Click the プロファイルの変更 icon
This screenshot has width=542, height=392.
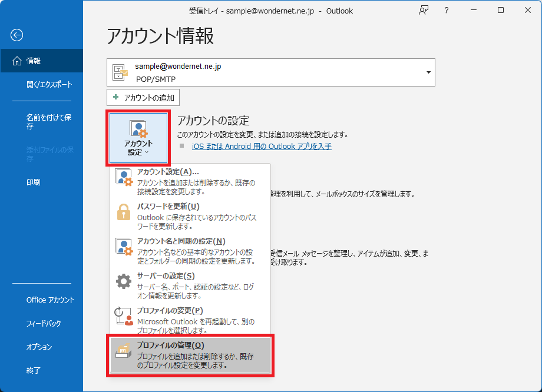pos(123,316)
